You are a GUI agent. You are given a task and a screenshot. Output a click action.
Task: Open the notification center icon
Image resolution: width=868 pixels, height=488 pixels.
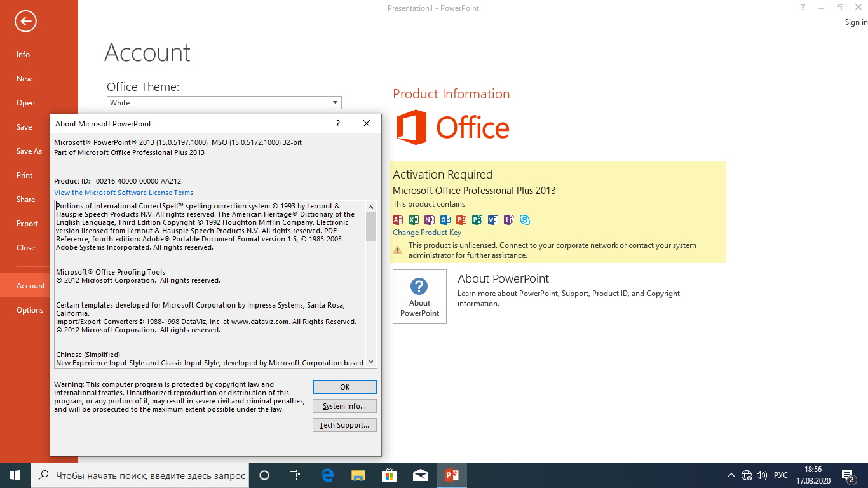point(848,475)
